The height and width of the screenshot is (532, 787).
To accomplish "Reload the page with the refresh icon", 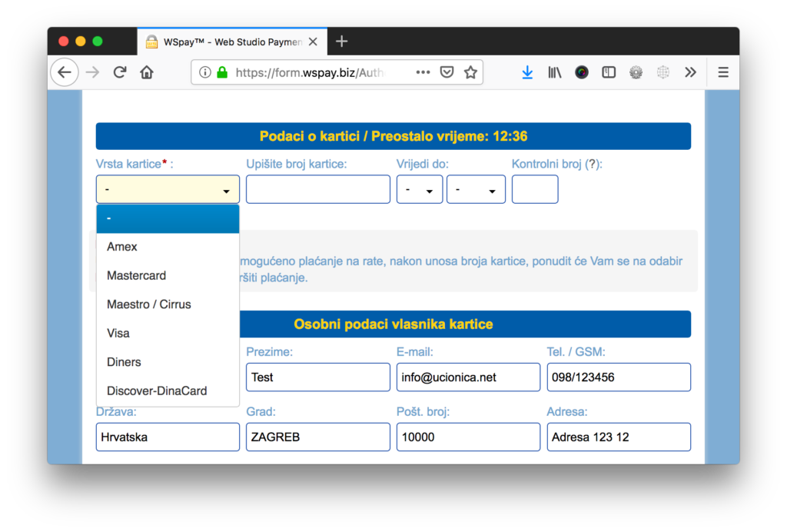I will pyautogui.click(x=119, y=72).
